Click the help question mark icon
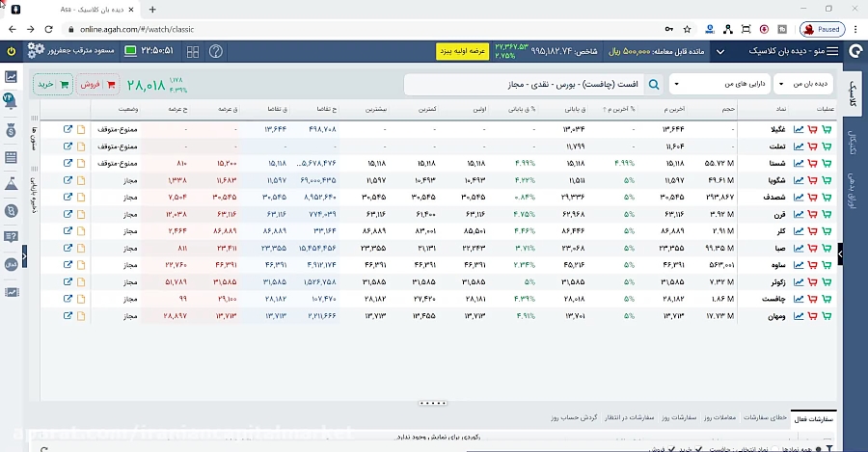The height and width of the screenshot is (452, 868). click(216, 52)
